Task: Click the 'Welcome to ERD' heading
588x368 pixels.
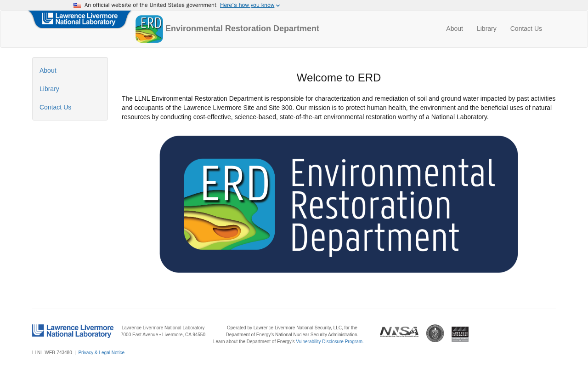Action: coord(339,78)
